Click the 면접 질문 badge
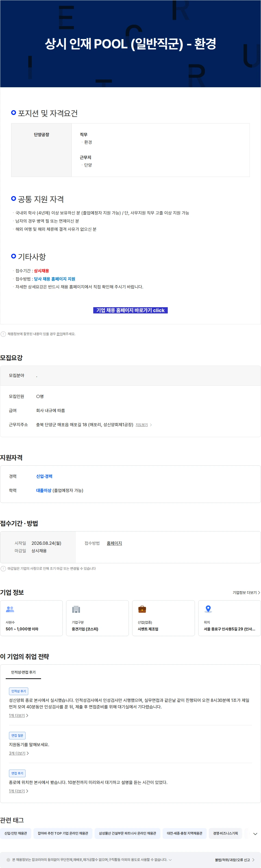The width and height of the screenshot is (261, 868). (17, 736)
